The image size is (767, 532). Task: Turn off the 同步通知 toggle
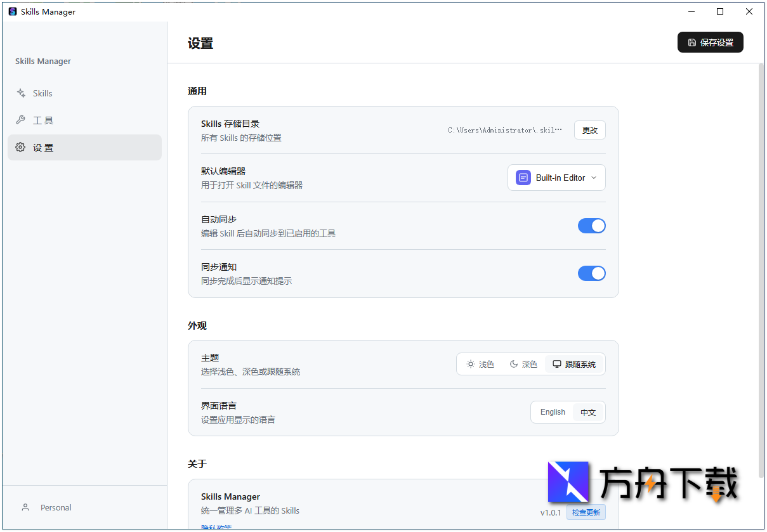(591, 273)
